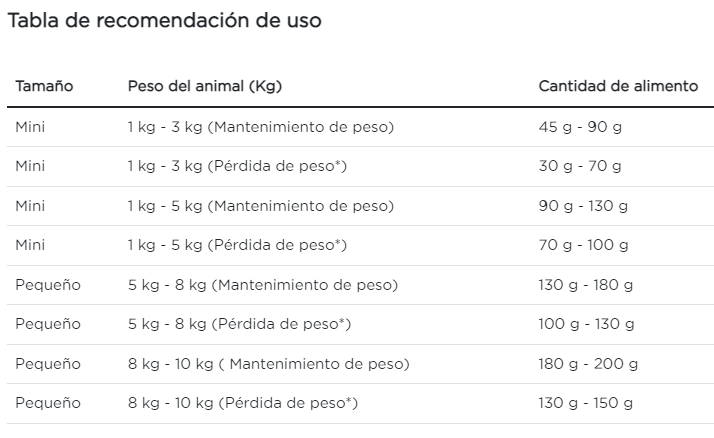The image size is (714, 438).
Task: Click the "Tabla de recomendación de uso" heading
Action: click(x=165, y=21)
